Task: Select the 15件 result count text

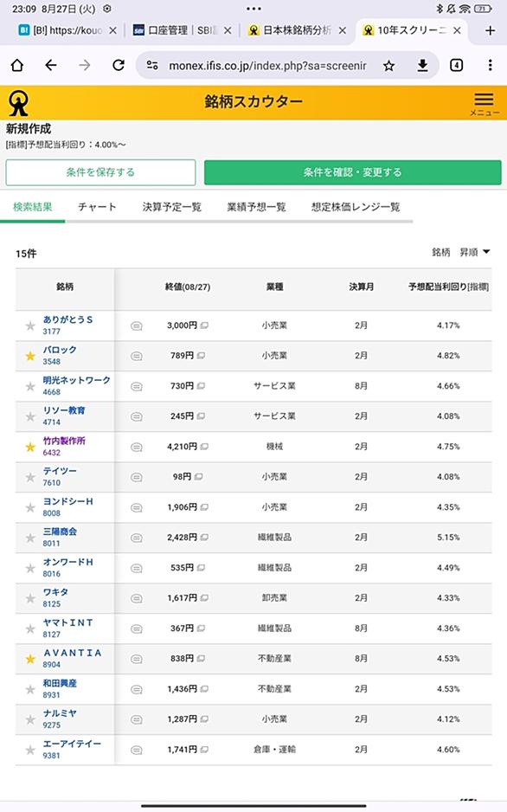Action: click(x=26, y=254)
